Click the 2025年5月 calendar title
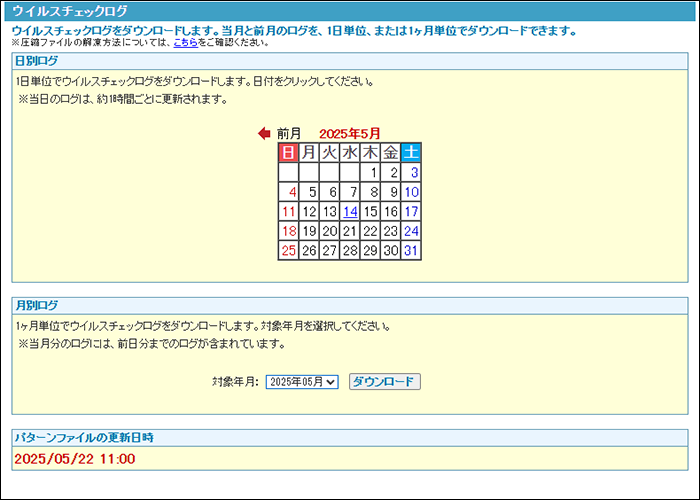The height and width of the screenshot is (500, 700). 350,133
